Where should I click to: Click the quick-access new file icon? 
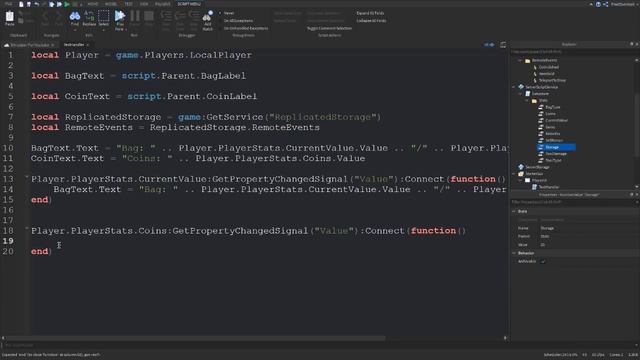(x=21, y=4)
